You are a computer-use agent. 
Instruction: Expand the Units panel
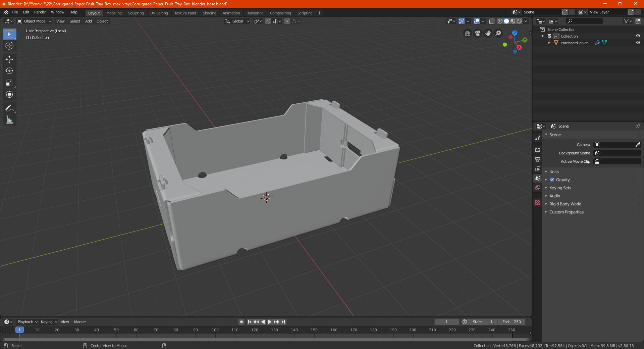554,171
